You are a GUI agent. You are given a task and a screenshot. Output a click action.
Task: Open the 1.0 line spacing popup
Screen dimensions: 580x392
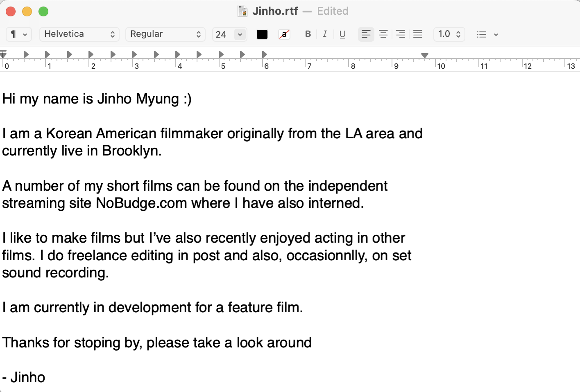point(449,34)
